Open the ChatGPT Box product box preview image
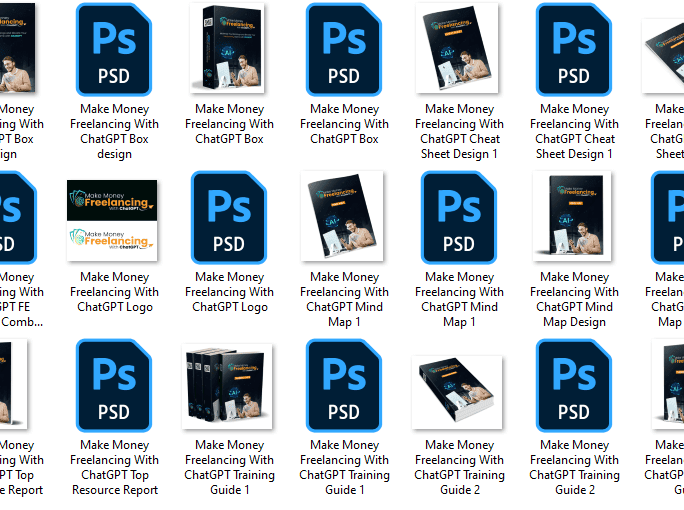 tap(227, 48)
